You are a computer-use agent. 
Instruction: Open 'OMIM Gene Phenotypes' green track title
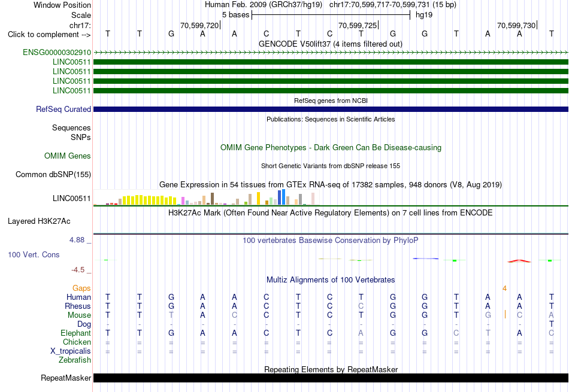tap(331, 148)
